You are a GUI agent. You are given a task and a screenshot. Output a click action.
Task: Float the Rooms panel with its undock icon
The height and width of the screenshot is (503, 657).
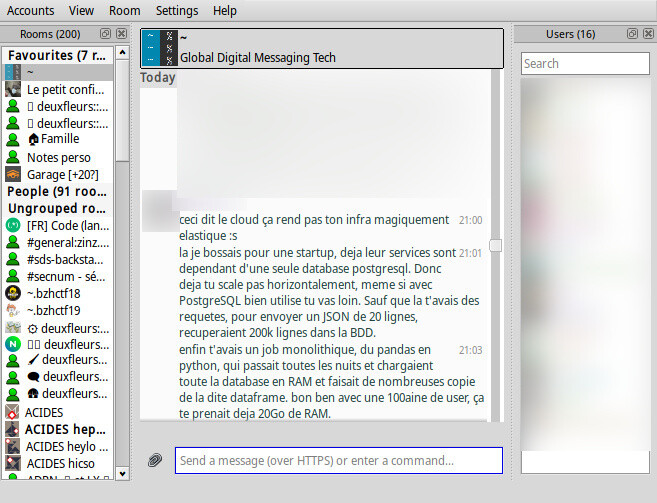point(105,34)
